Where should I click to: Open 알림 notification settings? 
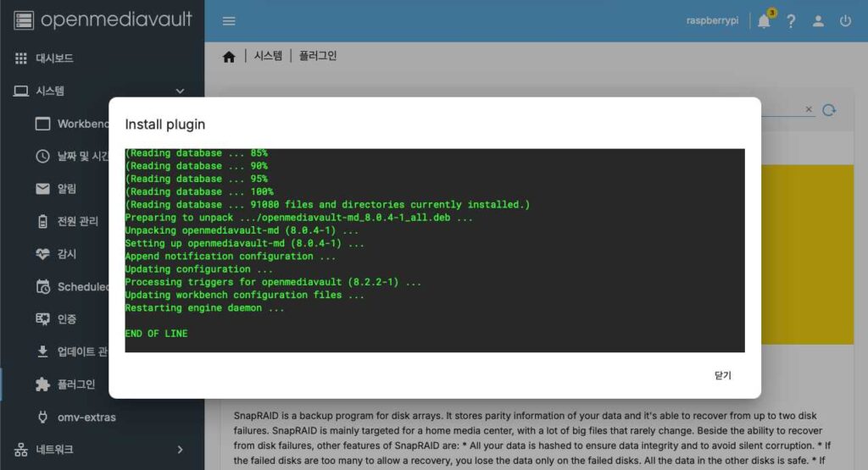point(67,189)
